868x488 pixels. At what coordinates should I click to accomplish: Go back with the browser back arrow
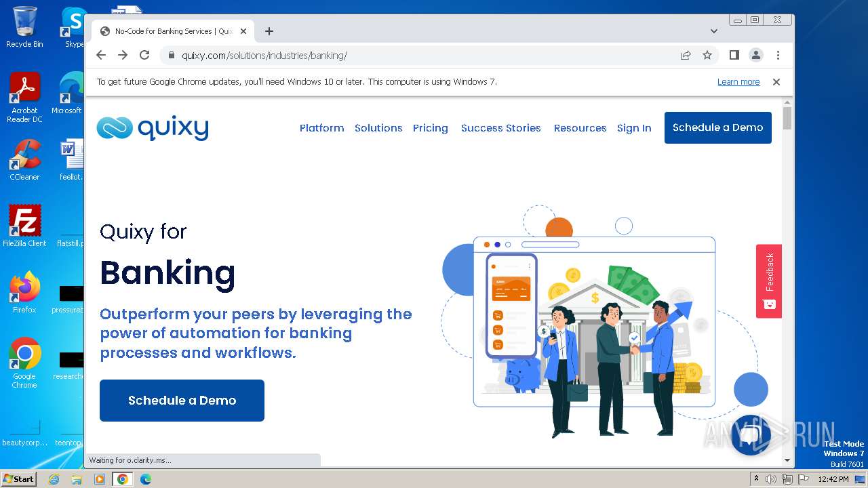point(101,55)
